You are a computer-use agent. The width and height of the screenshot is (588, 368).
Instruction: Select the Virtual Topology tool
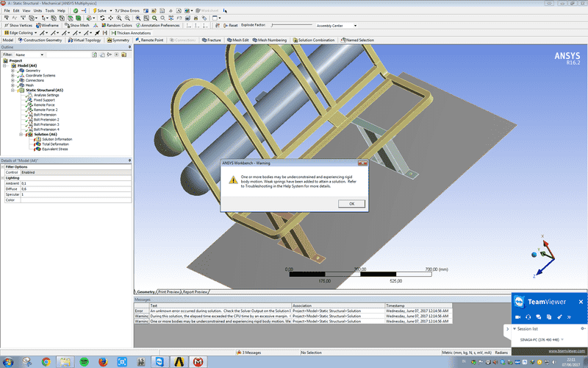85,40
